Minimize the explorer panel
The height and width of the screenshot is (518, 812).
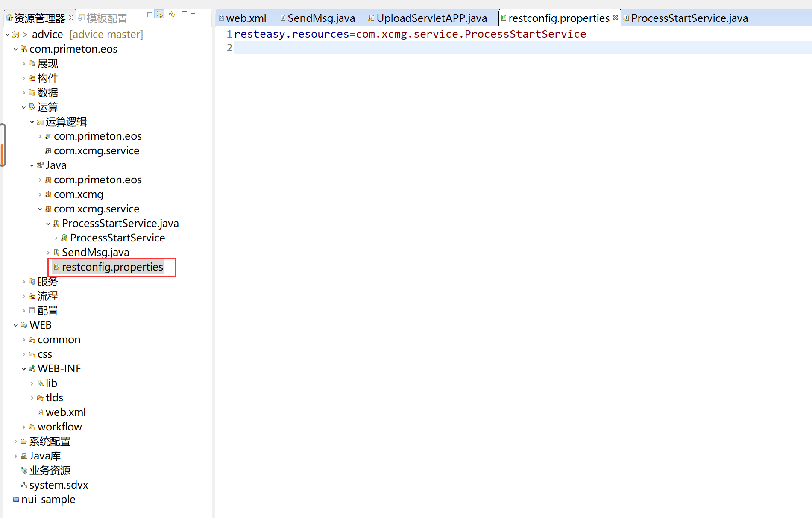click(193, 13)
